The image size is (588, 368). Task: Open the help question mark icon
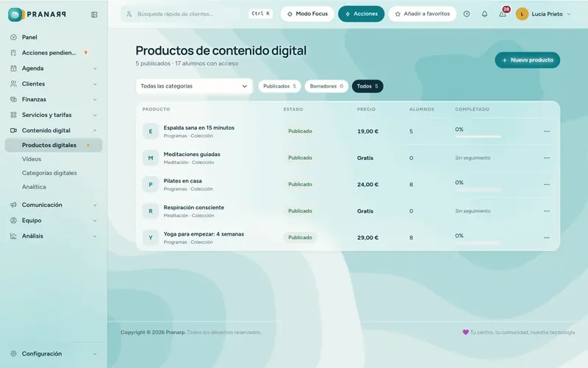pos(467,14)
